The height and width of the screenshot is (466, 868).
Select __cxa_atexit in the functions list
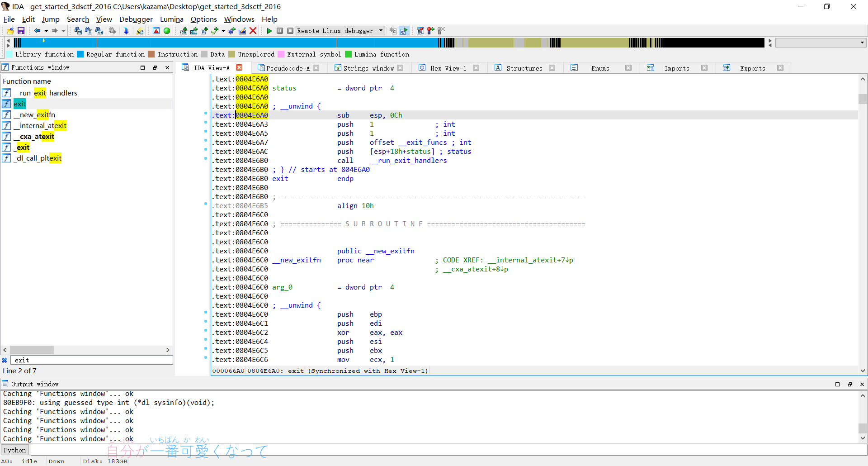(x=34, y=136)
